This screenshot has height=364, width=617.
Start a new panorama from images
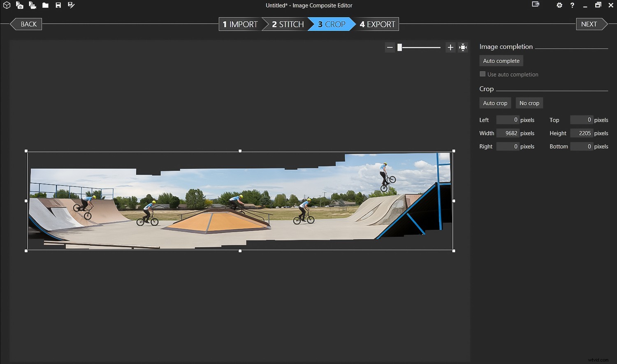point(19,5)
